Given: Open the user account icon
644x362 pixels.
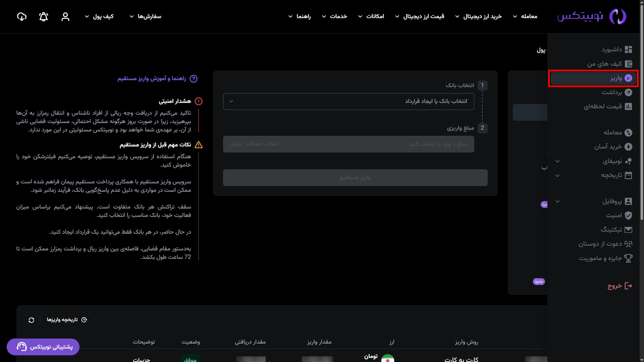Looking at the screenshot, I should pyautogui.click(x=65, y=17).
